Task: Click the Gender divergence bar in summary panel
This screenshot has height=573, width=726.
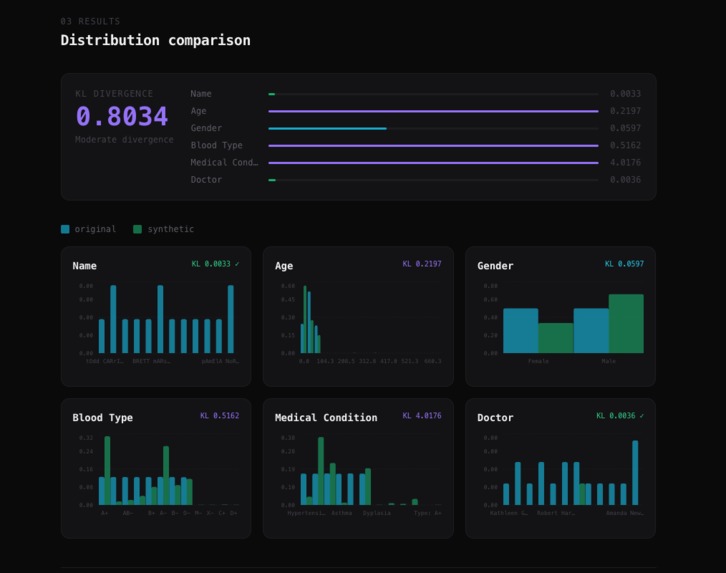Action: [x=327, y=128]
